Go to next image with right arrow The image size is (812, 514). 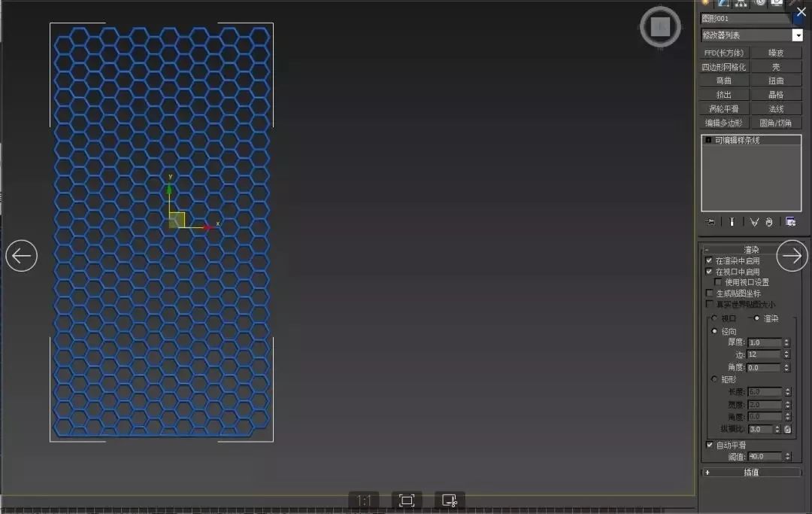792,255
